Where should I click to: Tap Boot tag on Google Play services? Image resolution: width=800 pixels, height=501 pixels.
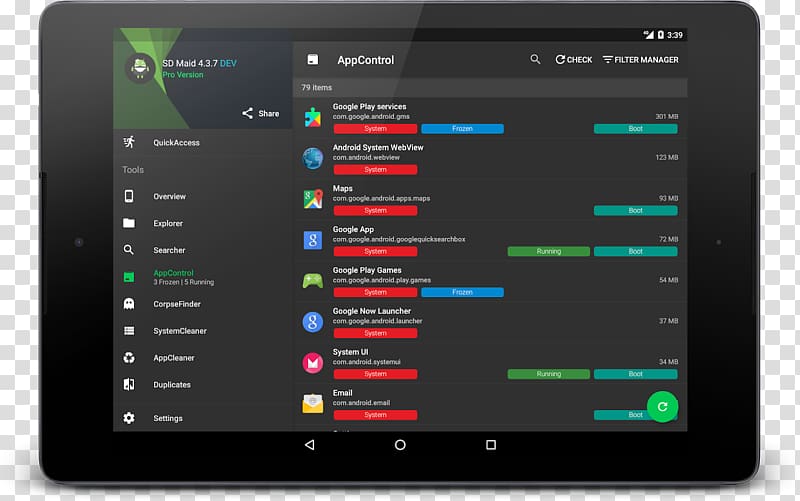[x=636, y=129]
